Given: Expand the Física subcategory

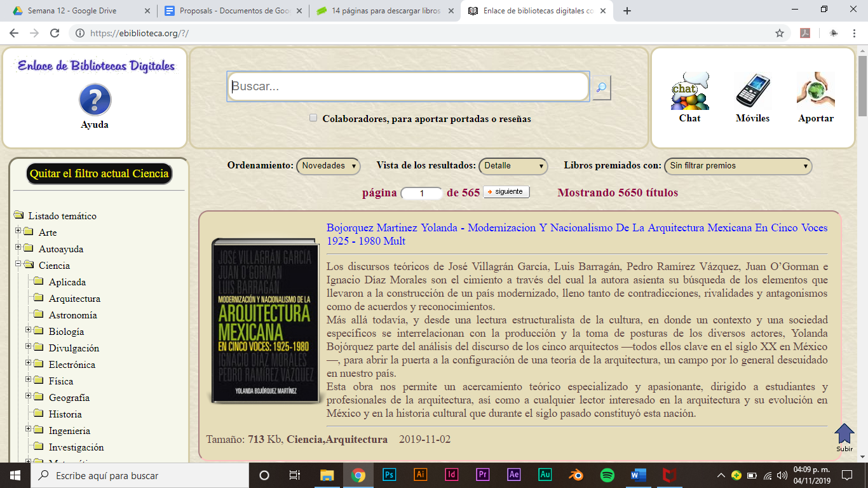Looking at the screenshot, I should click(29, 379).
